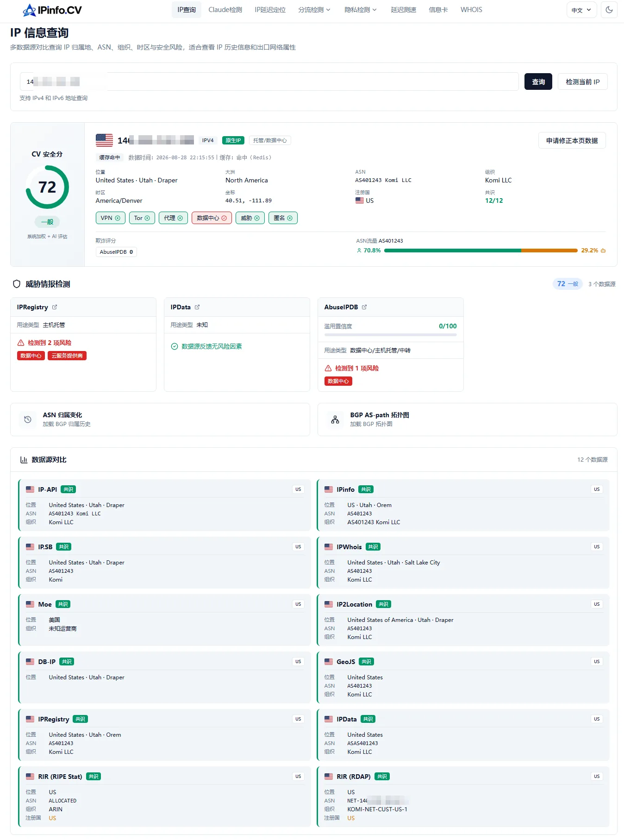Click 申请修正本页数据 button
The height and width of the screenshot is (840, 624).
(572, 140)
